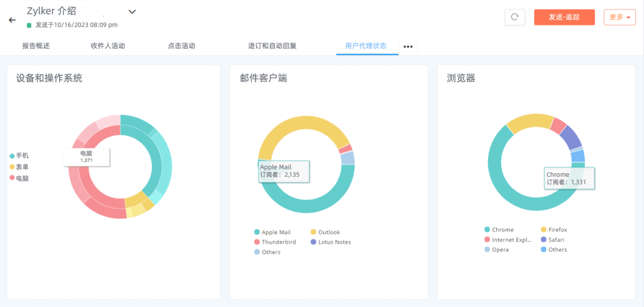Image resolution: width=644 pixels, height=307 pixels.
Task: Click the 发送-追踪 button
Action: pyautogui.click(x=564, y=17)
